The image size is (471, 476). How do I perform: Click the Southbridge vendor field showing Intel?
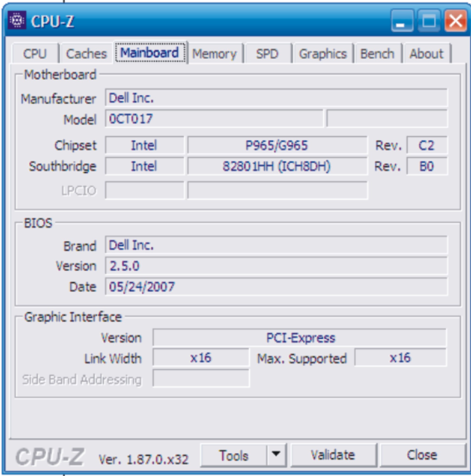tap(144, 166)
